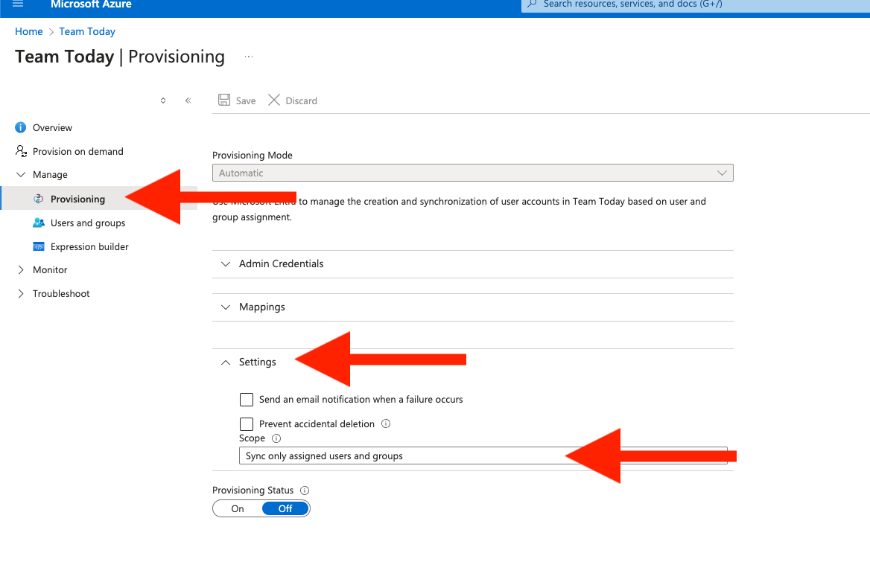870x588 pixels.
Task: Open the Scope sync dropdown
Action: 483,456
